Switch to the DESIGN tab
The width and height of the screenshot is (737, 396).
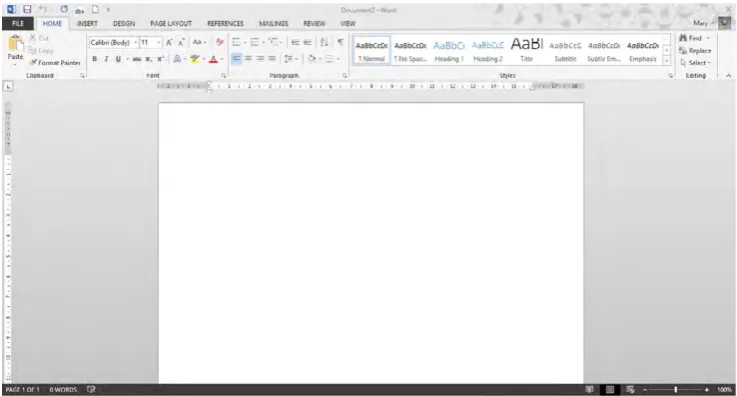pyautogui.click(x=124, y=23)
